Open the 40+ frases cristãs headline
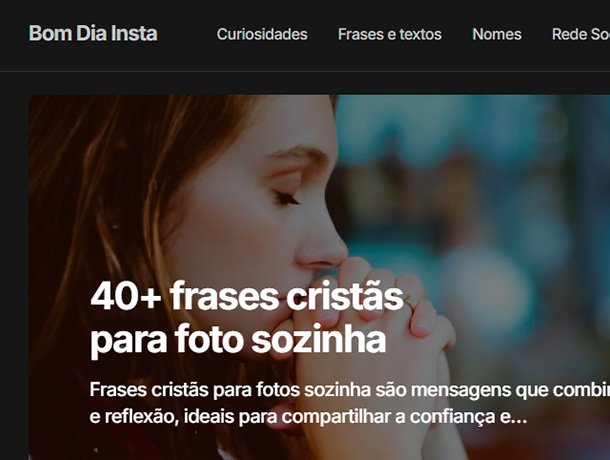This screenshot has height=460, width=610. click(x=247, y=297)
